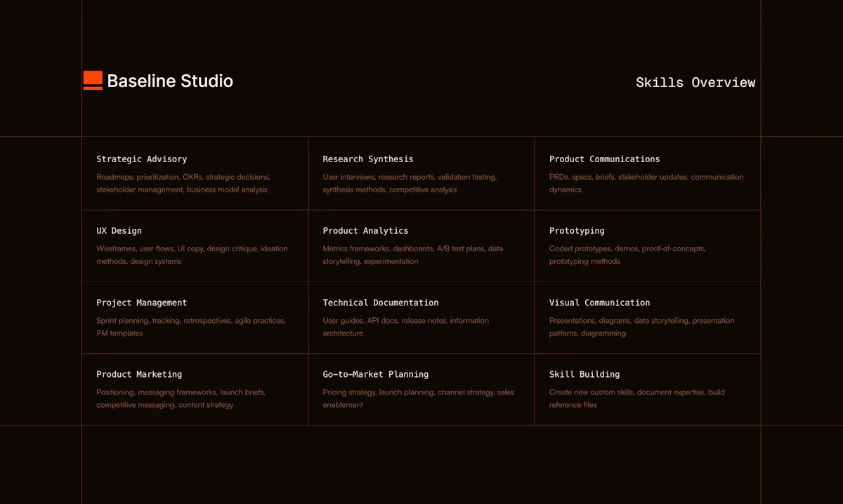843x504 pixels.
Task: Click description starting 'Wireframes, user flows'
Action: tap(192, 255)
